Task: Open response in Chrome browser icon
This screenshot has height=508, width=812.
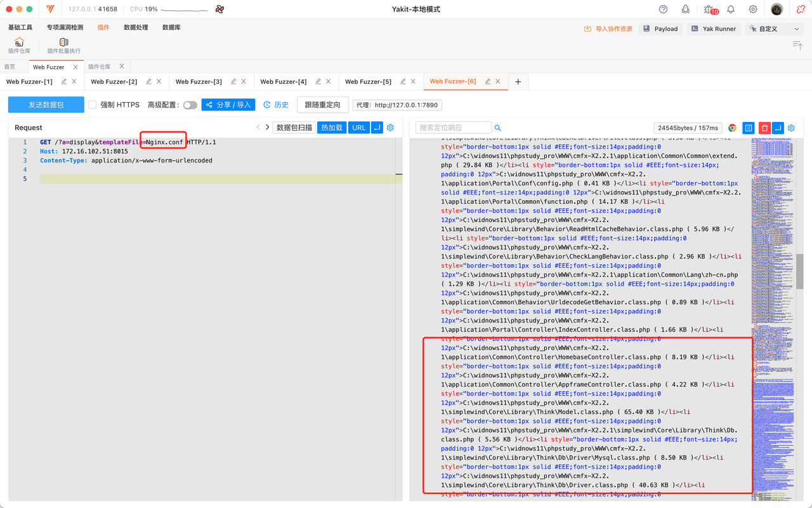Action: click(x=732, y=128)
